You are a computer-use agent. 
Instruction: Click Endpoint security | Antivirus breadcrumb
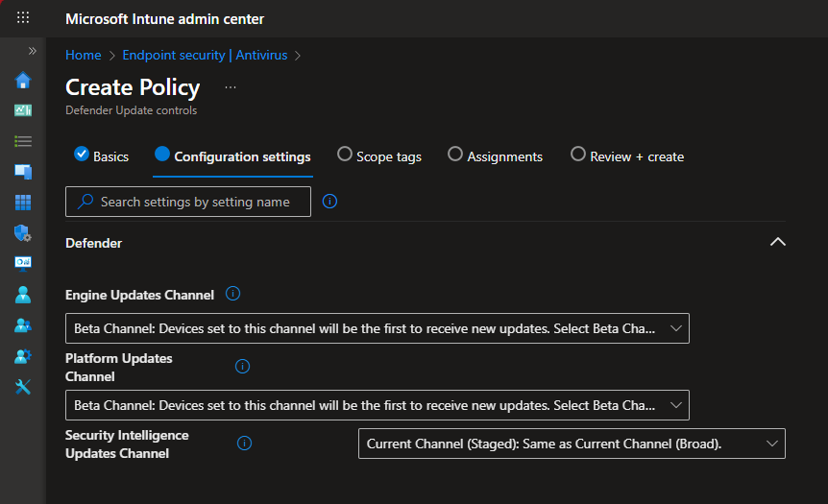tap(205, 55)
